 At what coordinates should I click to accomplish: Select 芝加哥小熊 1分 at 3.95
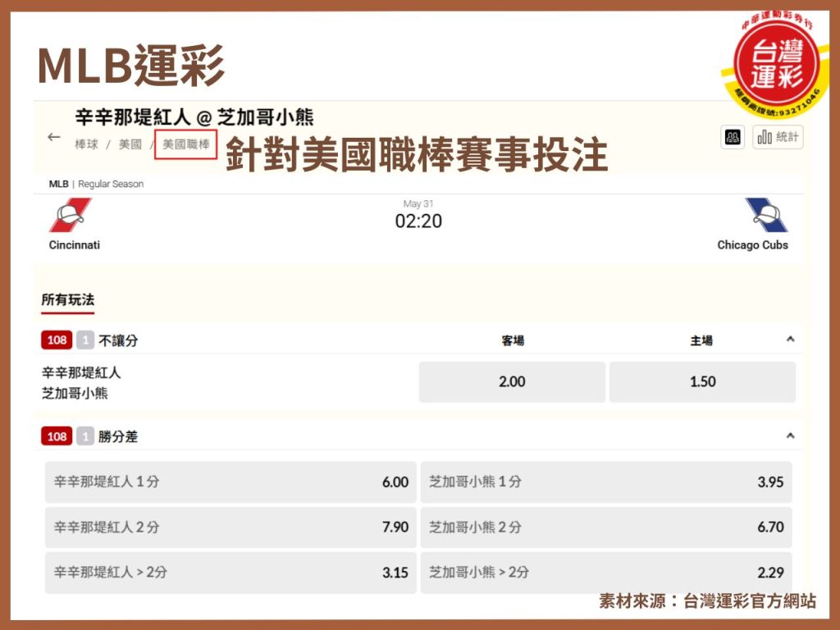point(606,482)
